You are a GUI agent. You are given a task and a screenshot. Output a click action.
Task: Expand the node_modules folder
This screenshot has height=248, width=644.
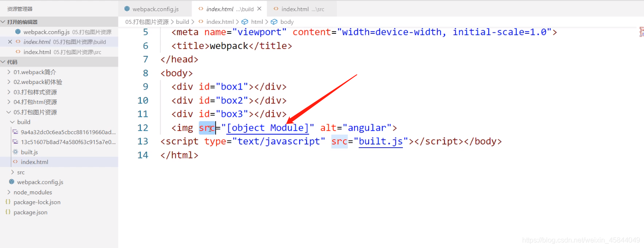pyautogui.click(x=59, y=192)
